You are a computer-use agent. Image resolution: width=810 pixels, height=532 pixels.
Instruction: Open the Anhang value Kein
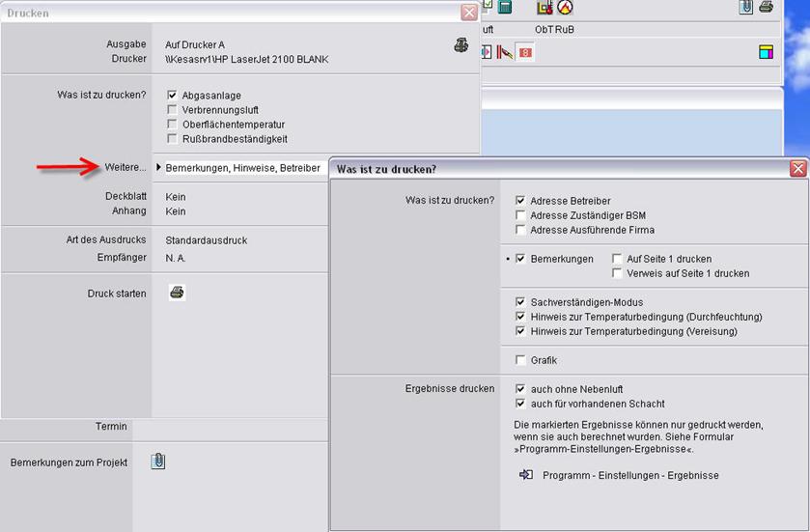tap(176, 211)
